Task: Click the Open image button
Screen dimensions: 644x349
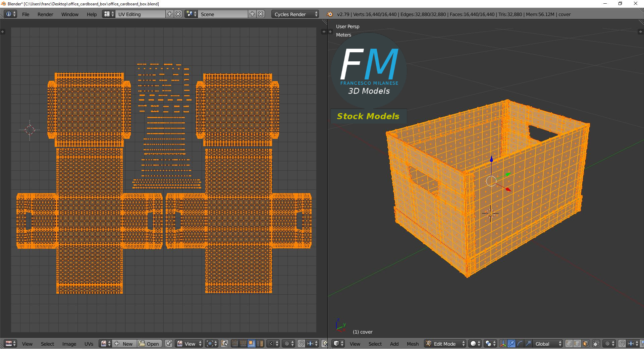Action: tap(150, 344)
